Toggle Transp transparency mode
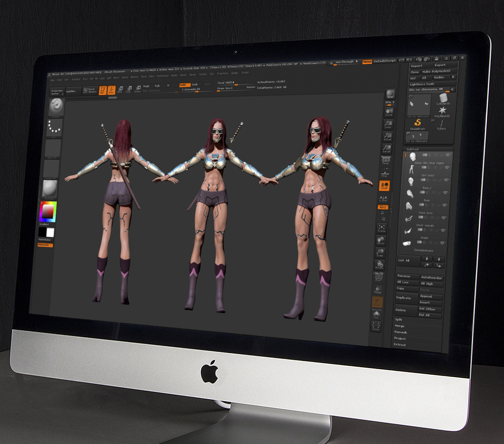This screenshot has height=444, width=504. click(x=377, y=290)
